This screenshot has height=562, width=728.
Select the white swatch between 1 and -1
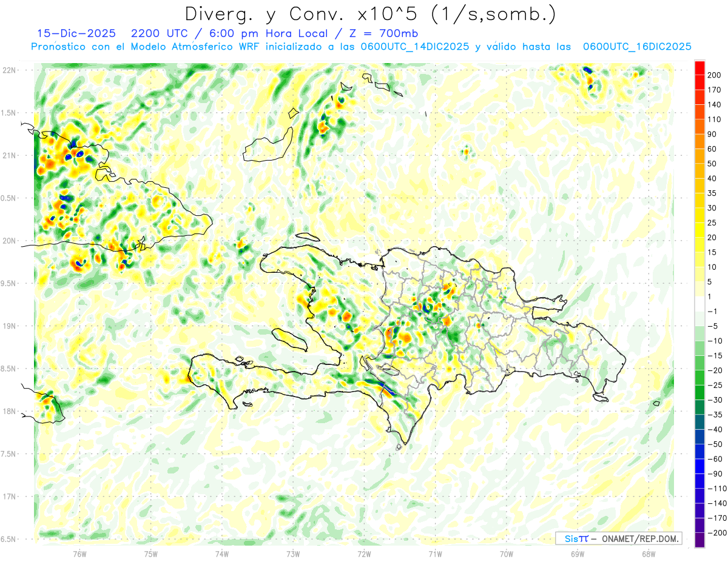point(699,304)
